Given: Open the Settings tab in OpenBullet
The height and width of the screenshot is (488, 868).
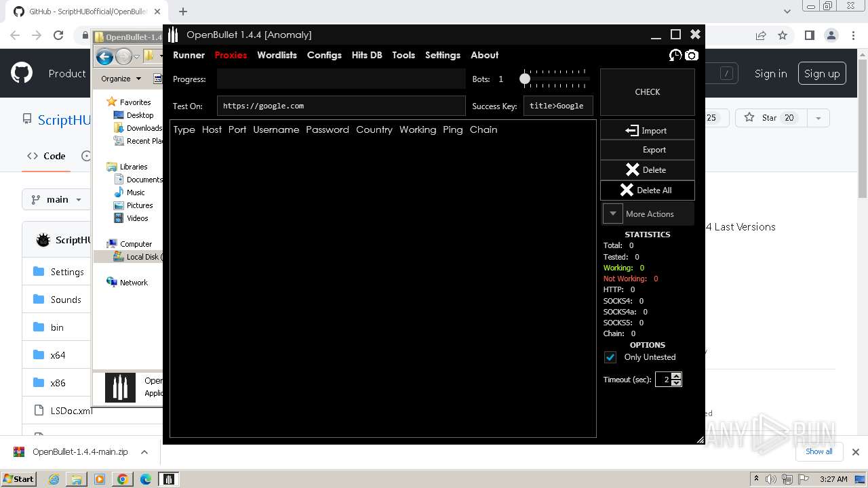Looking at the screenshot, I should [x=443, y=55].
